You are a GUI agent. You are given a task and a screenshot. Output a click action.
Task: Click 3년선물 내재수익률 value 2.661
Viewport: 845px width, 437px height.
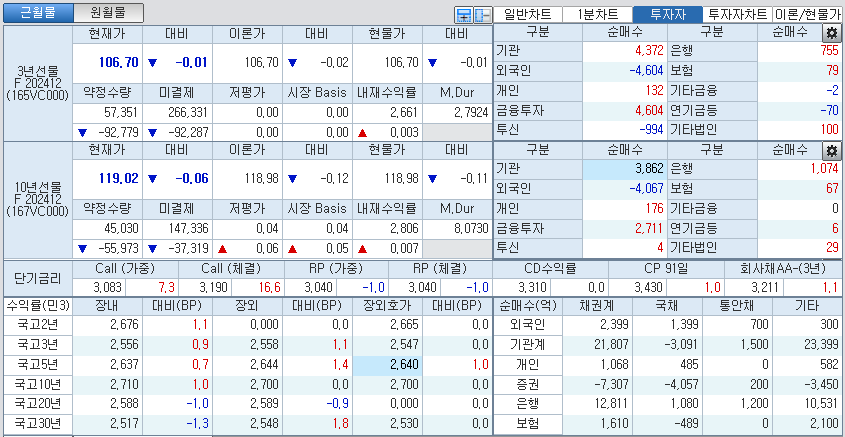pos(404,113)
